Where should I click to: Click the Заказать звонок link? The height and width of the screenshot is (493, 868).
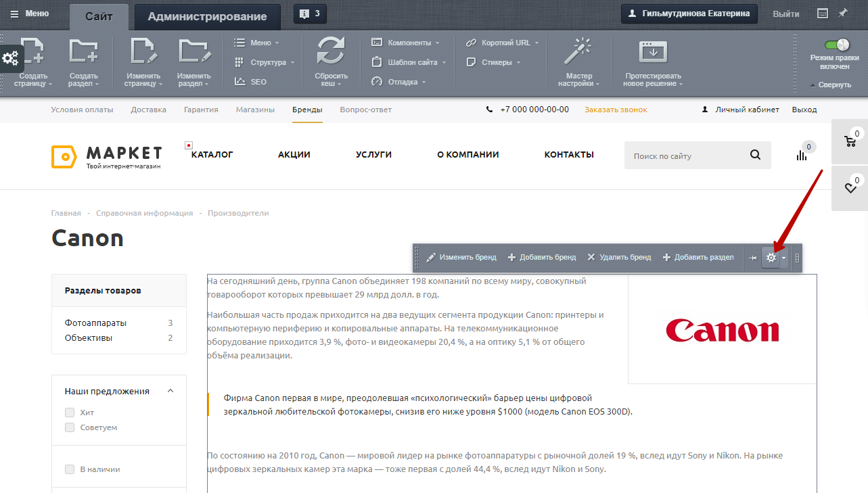click(616, 110)
